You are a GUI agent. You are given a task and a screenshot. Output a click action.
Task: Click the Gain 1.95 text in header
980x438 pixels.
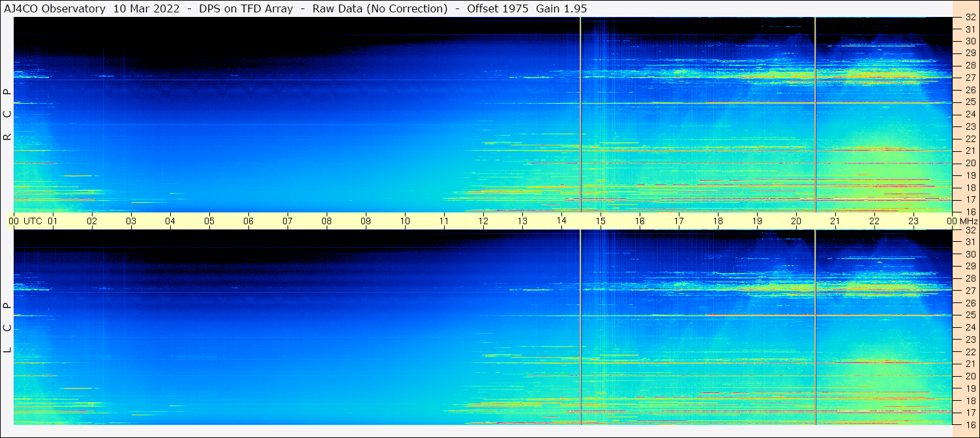[561, 8]
